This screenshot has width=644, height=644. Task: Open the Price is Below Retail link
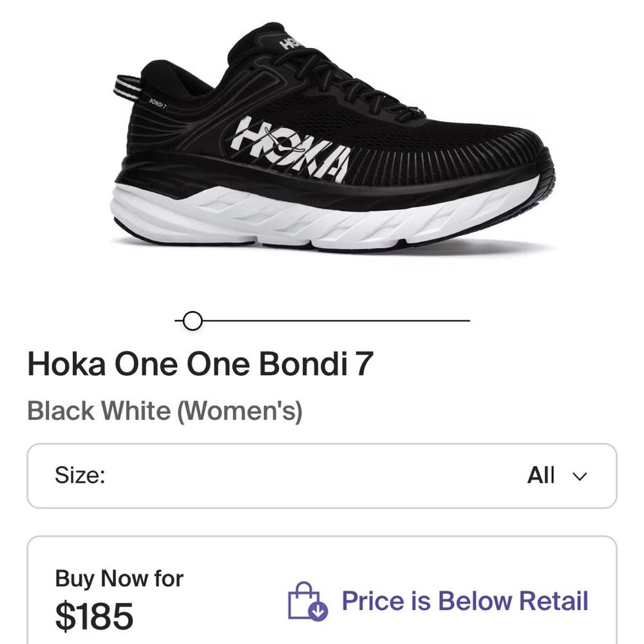pyautogui.click(x=465, y=601)
